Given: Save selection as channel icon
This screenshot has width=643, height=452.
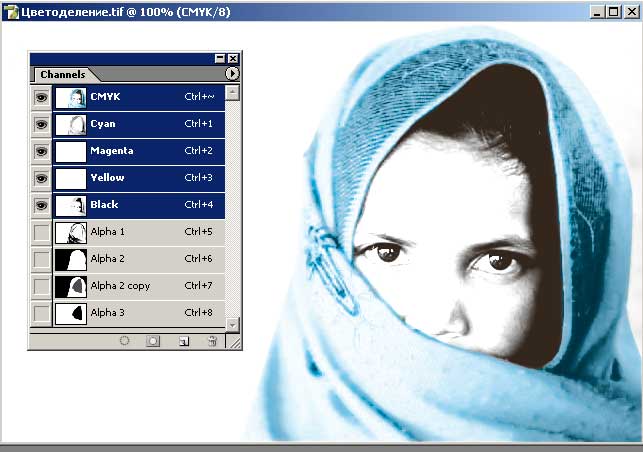Looking at the screenshot, I should pos(153,341).
